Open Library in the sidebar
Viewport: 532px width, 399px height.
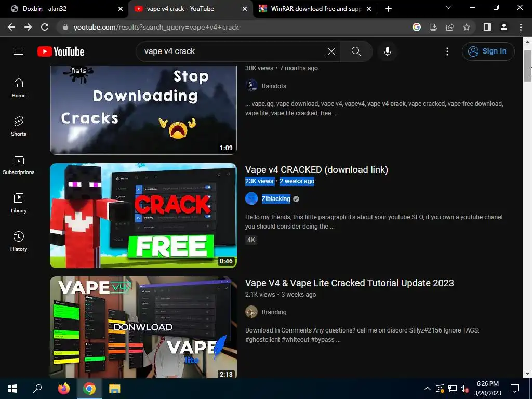click(19, 203)
